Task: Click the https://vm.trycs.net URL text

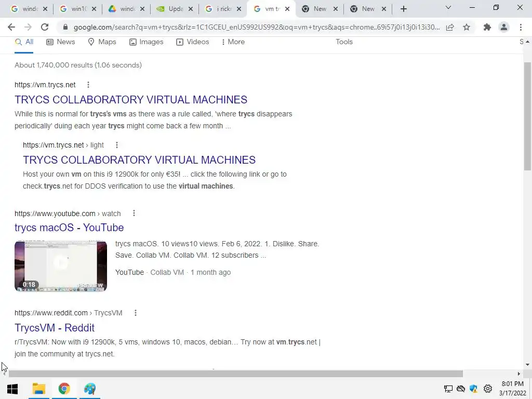Action: pyautogui.click(x=45, y=85)
